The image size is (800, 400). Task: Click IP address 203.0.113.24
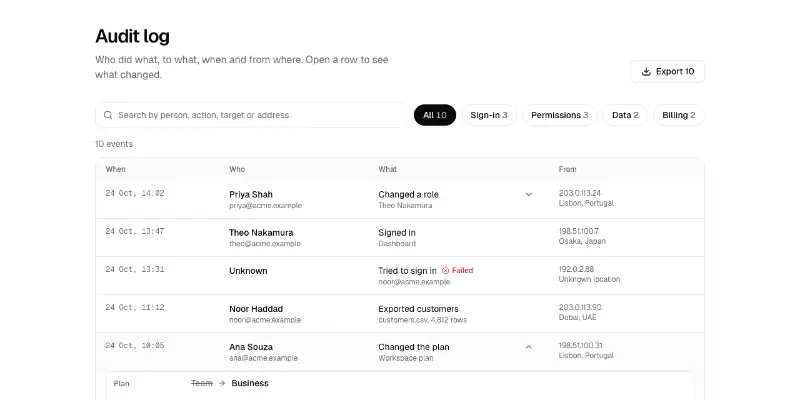[x=580, y=193]
